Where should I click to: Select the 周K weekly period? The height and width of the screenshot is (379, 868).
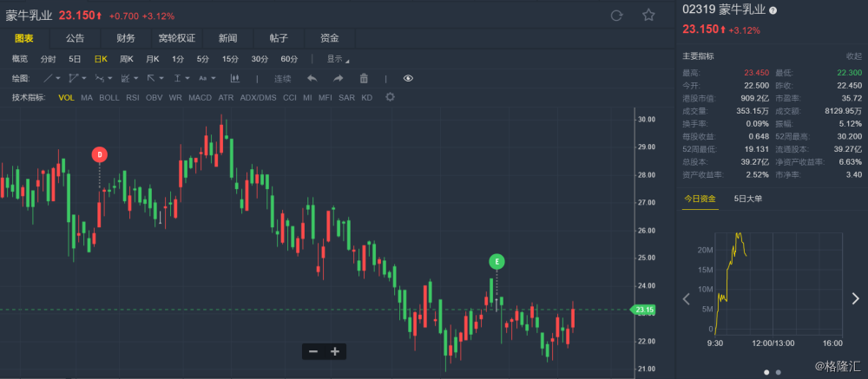127,59
